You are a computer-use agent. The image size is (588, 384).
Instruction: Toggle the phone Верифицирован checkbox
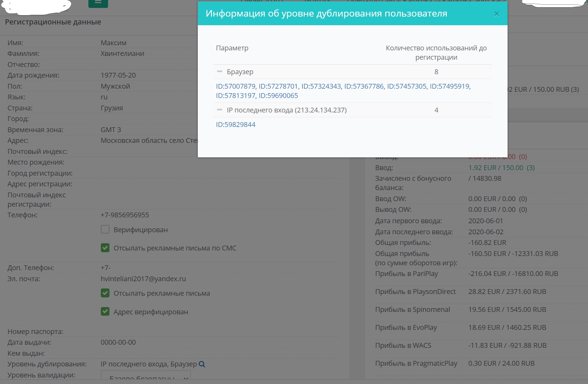[x=105, y=230]
